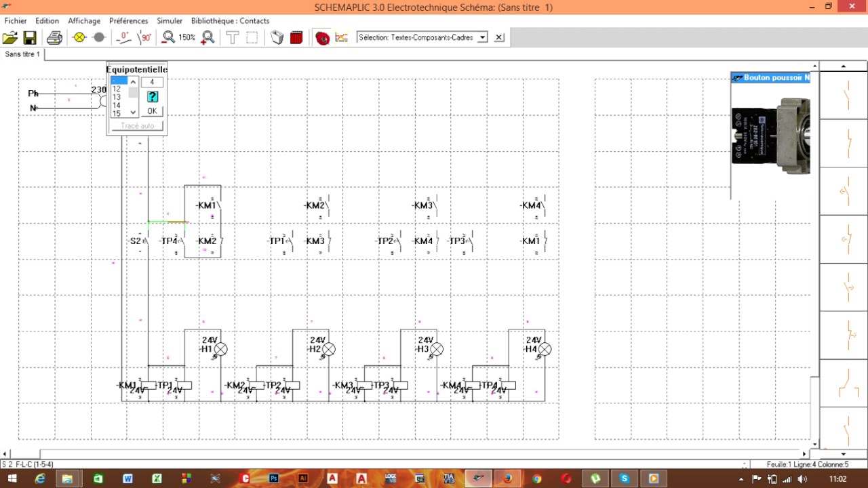Zoom in with the plus magnifier icon
This screenshot has width=868, height=488.
point(208,37)
